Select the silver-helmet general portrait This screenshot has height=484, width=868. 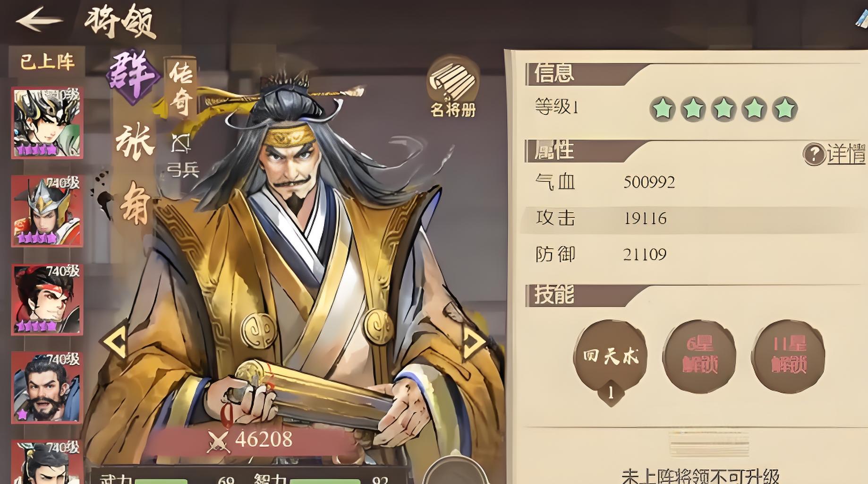(x=47, y=211)
